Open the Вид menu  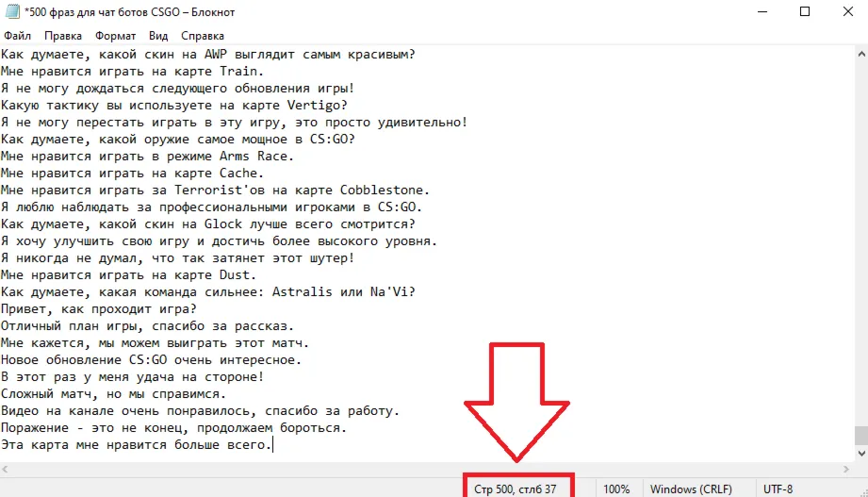[158, 36]
